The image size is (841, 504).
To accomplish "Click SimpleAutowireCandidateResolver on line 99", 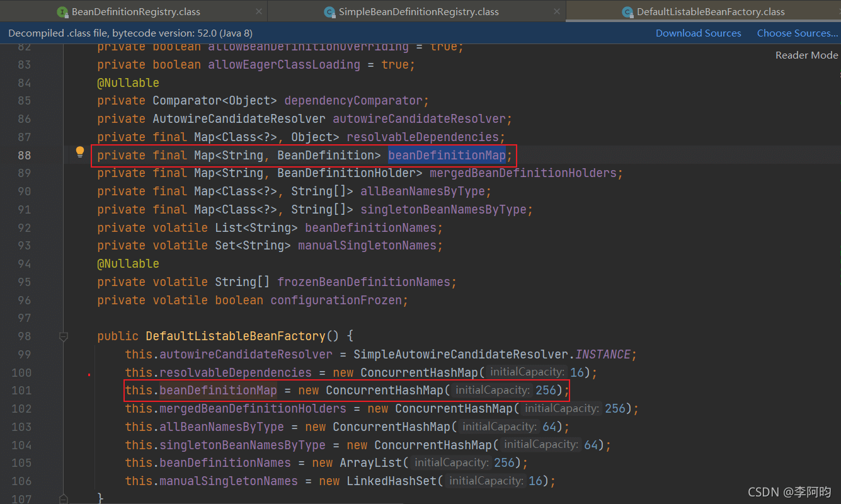I will [461, 354].
